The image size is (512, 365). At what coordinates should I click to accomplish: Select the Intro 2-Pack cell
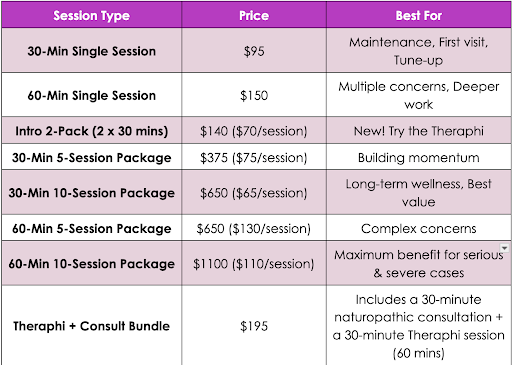click(92, 130)
